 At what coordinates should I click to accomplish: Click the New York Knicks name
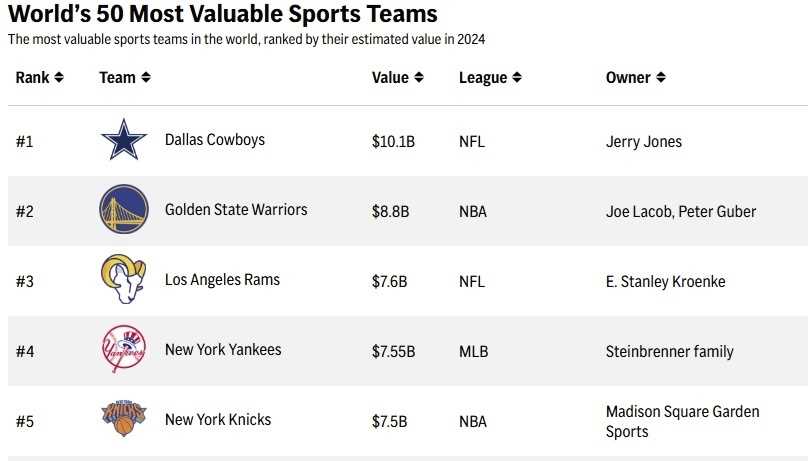[218, 420]
